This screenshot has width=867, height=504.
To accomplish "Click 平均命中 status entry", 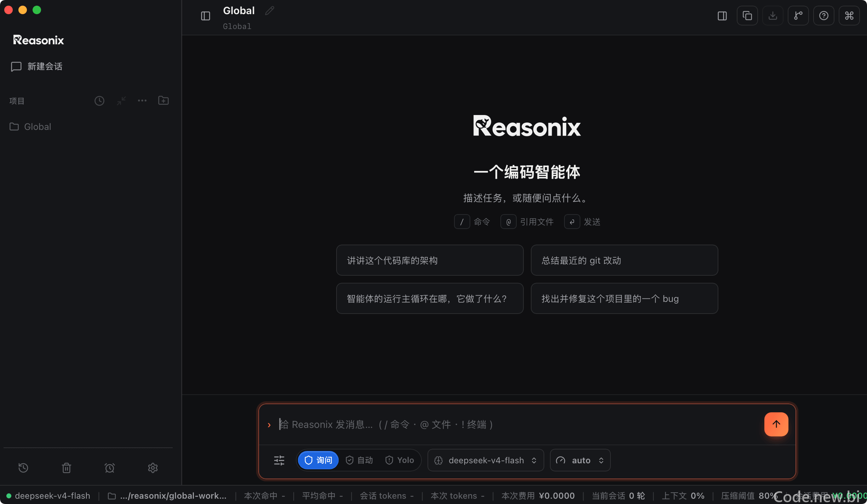I will [x=322, y=496].
